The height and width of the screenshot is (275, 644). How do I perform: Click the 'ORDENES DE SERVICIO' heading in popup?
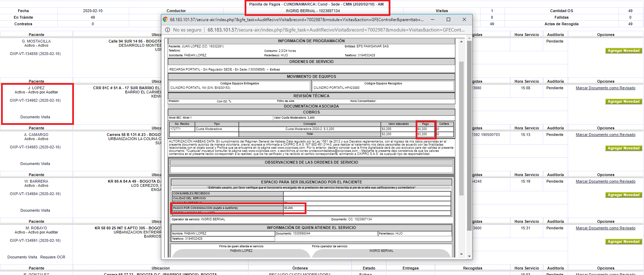311,62
